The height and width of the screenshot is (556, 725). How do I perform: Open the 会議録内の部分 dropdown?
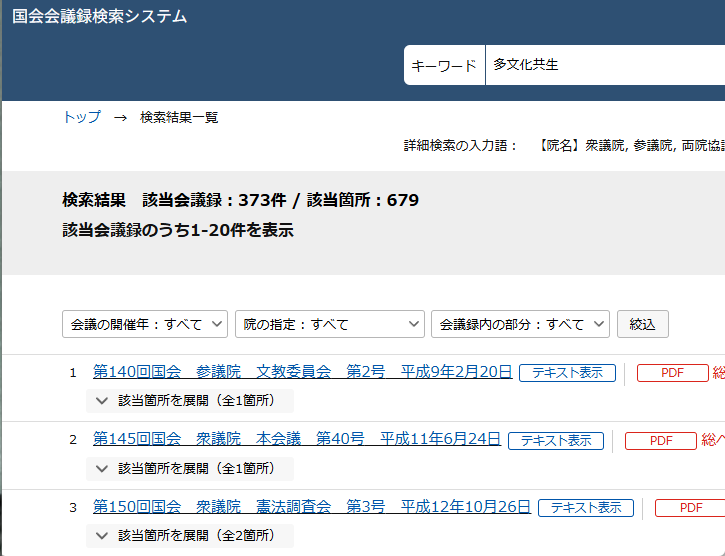tap(520, 324)
